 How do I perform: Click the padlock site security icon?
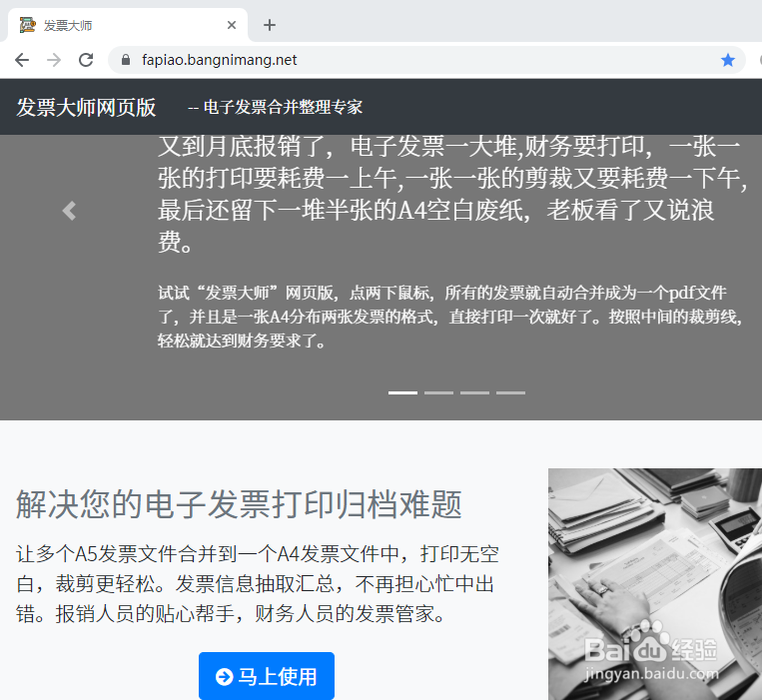(x=126, y=60)
